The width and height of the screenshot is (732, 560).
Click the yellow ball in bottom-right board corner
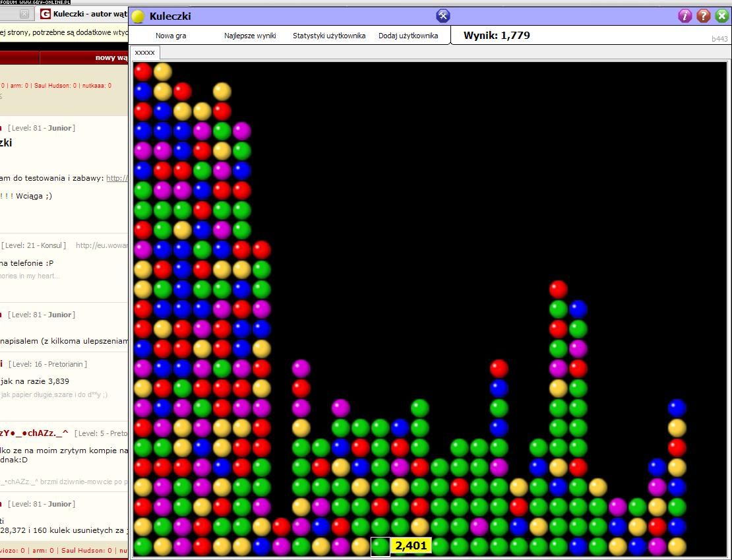pyautogui.click(x=677, y=546)
